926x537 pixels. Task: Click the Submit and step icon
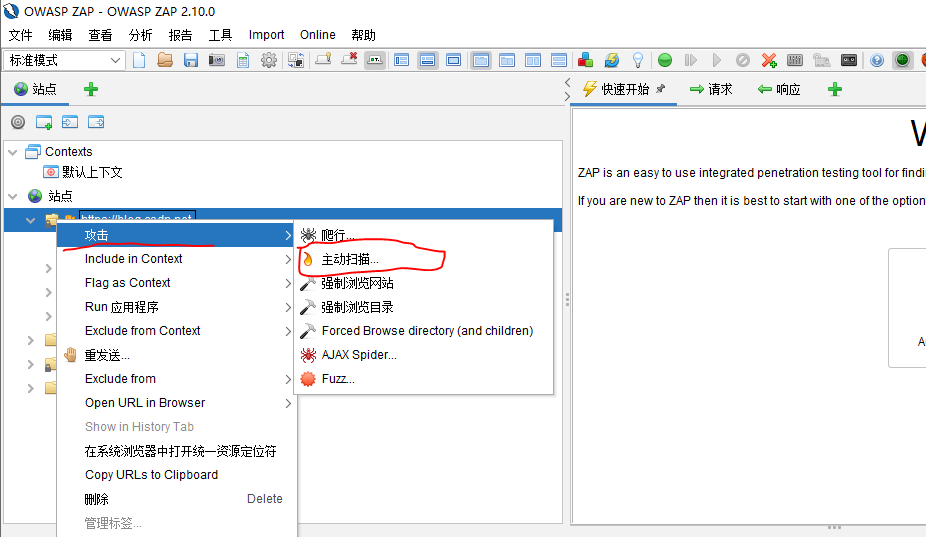(x=690, y=60)
